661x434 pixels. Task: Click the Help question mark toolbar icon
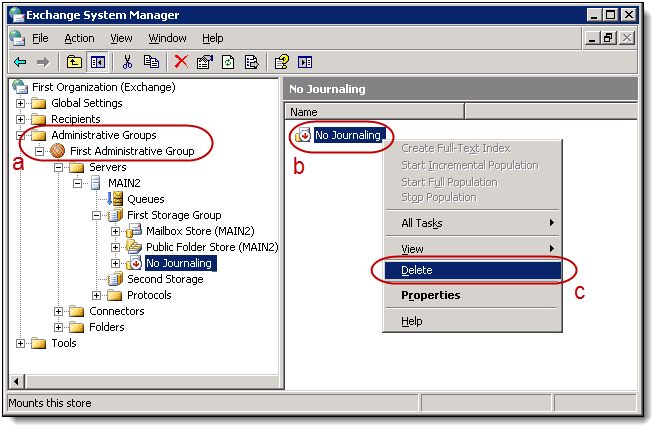282,62
